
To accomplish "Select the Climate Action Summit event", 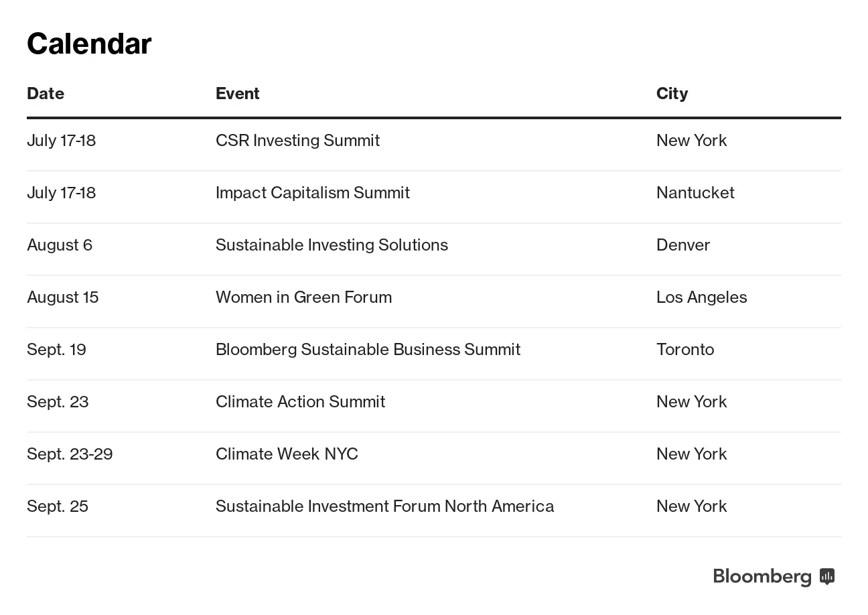I will (x=300, y=402).
